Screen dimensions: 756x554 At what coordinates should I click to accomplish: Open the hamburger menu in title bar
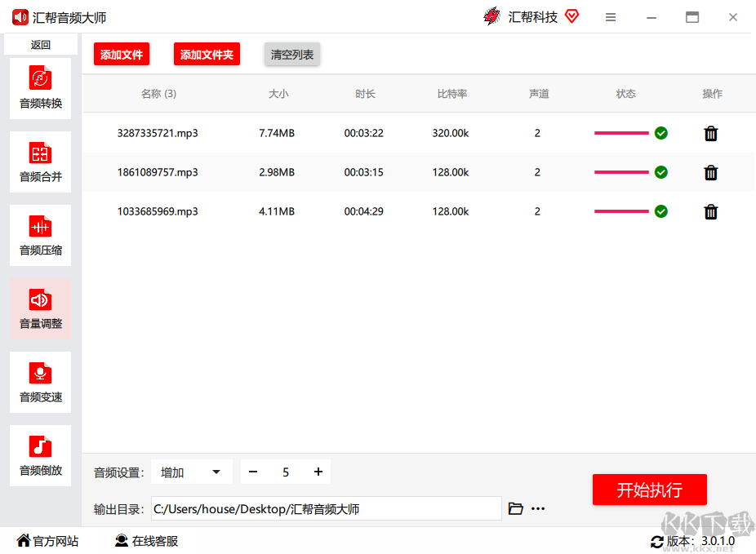pos(611,17)
